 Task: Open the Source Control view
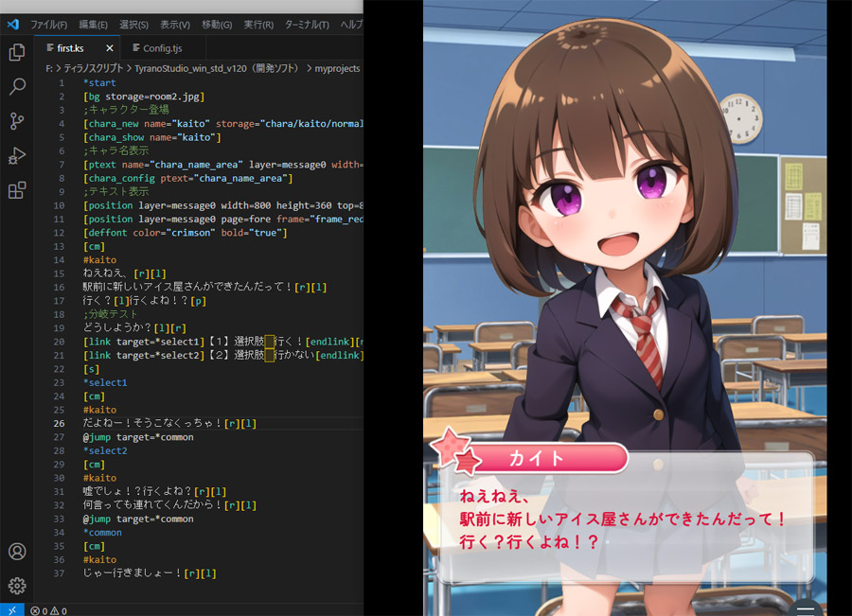(x=17, y=120)
